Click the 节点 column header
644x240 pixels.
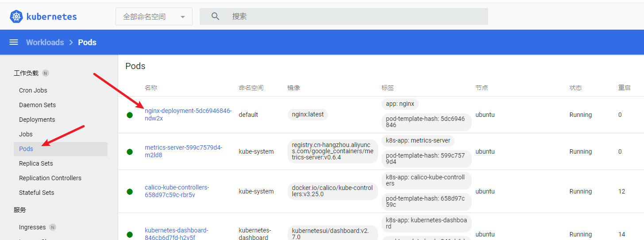click(x=482, y=88)
